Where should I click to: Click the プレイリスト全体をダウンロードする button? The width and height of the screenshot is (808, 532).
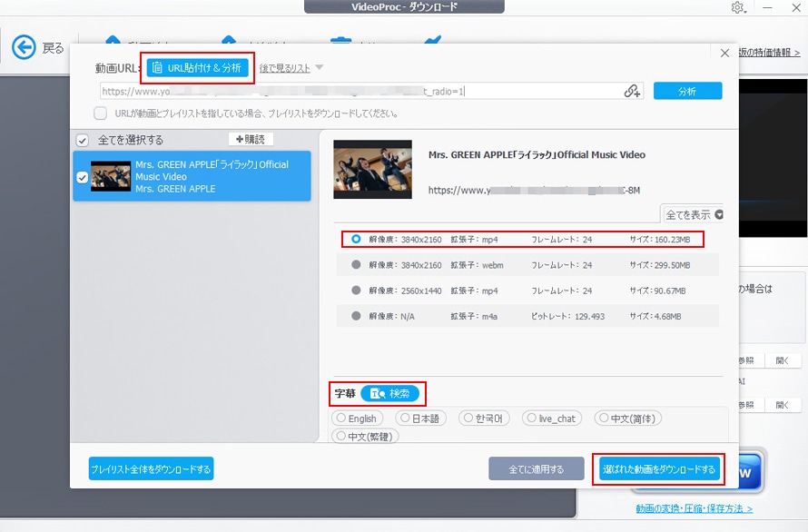click(x=150, y=468)
